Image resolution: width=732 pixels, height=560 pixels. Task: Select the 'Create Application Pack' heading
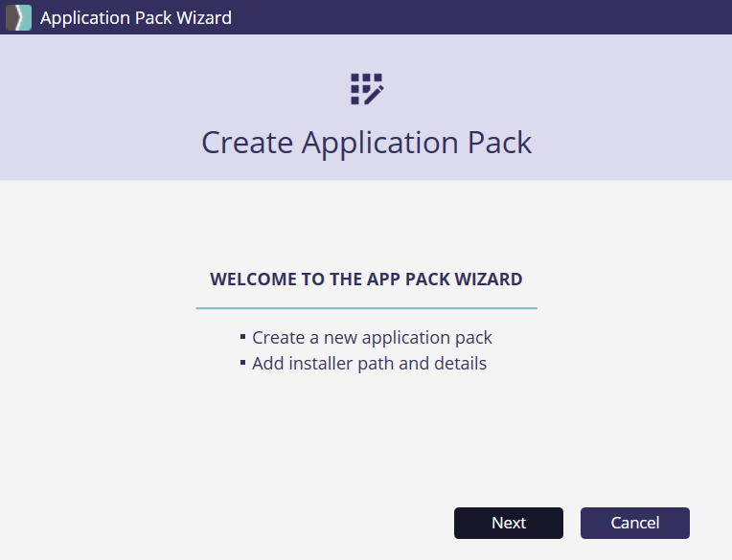pyautogui.click(x=366, y=143)
